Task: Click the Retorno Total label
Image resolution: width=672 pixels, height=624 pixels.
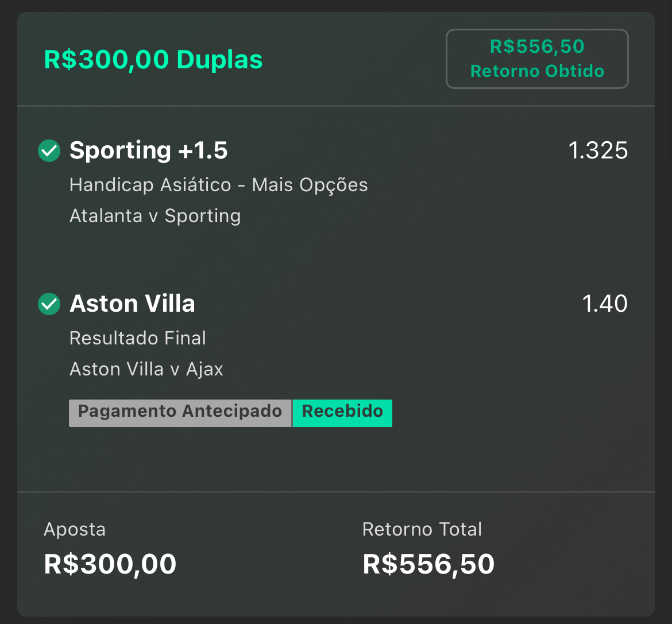Action: click(x=422, y=529)
